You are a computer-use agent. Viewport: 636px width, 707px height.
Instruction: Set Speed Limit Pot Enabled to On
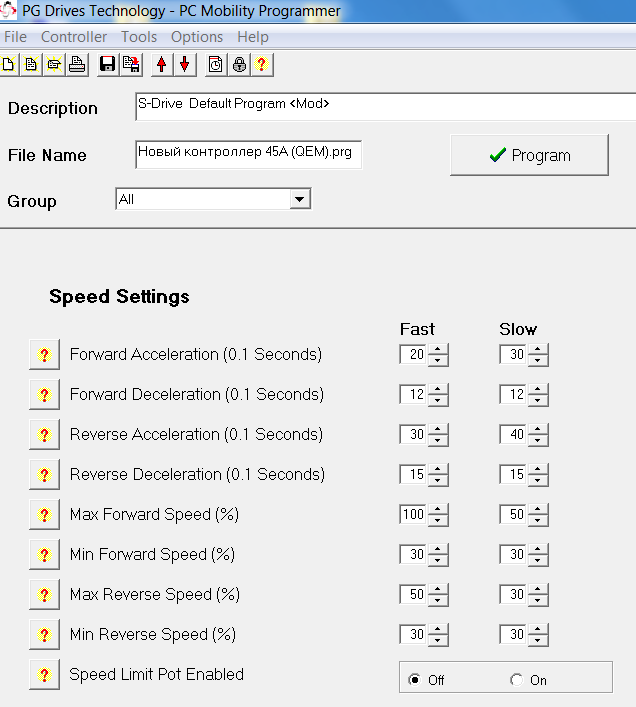[516, 680]
